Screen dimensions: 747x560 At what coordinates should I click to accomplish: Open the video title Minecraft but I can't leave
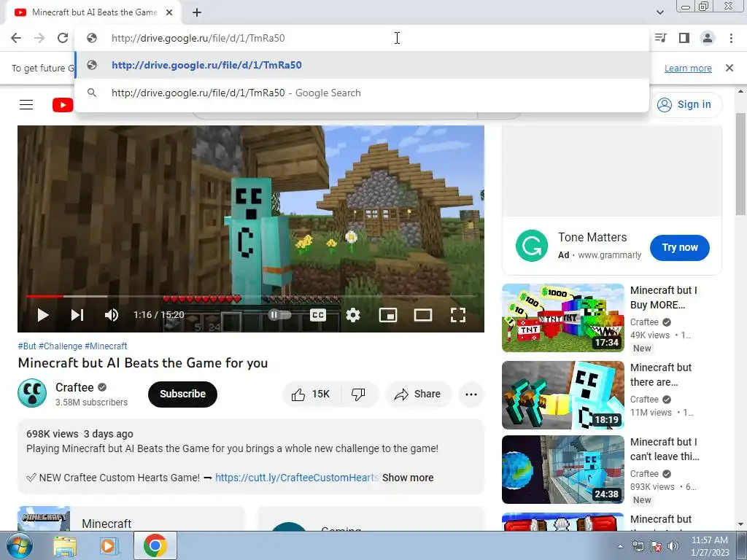(x=665, y=449)
